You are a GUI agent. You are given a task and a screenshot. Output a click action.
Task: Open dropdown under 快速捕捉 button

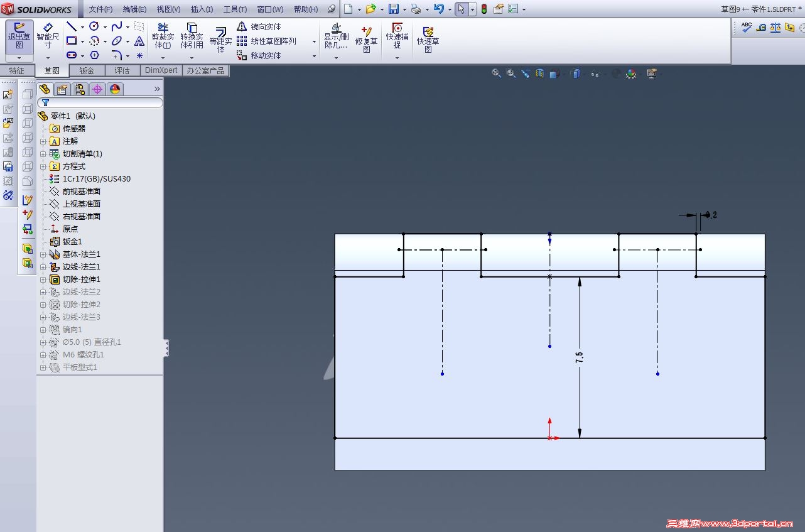pyautogui.click(x=397, y=58)
